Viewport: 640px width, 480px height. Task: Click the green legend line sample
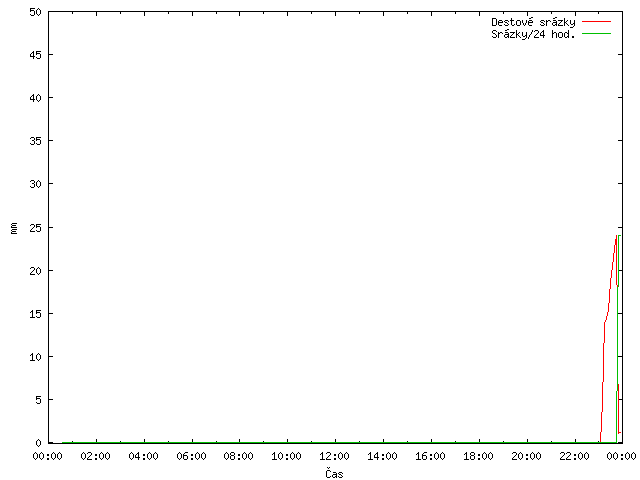click(x=596, y=33)
